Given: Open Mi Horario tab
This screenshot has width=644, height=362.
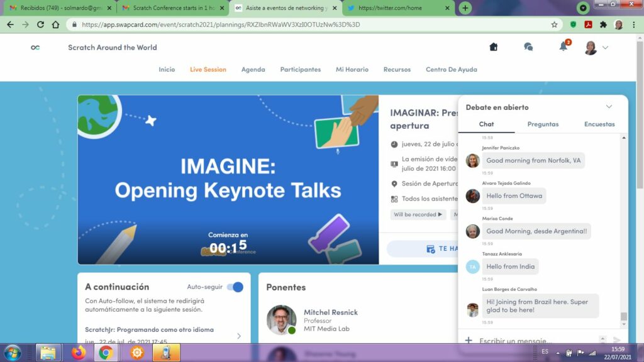Looking at the screenshot, I should coord(352,69).
